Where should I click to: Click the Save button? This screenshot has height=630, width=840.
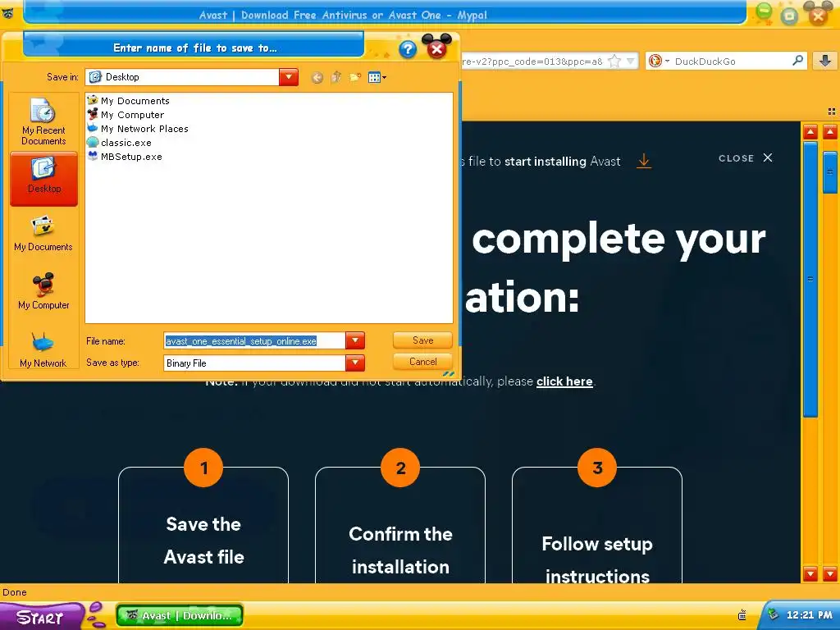[422, 340]
